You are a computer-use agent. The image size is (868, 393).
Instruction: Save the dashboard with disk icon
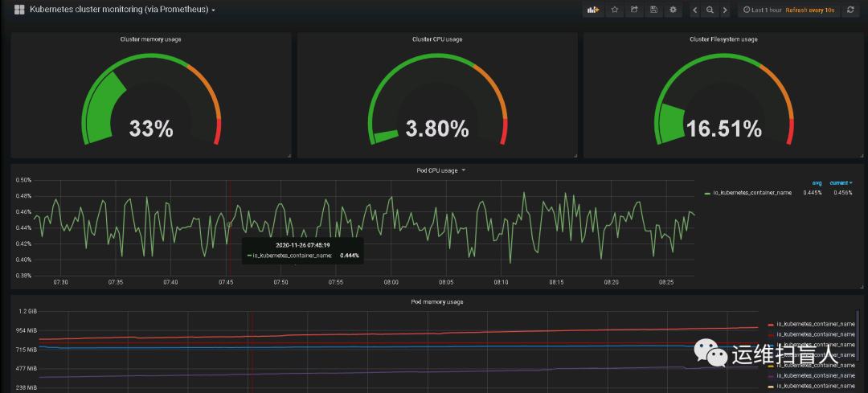pos(653,10)
